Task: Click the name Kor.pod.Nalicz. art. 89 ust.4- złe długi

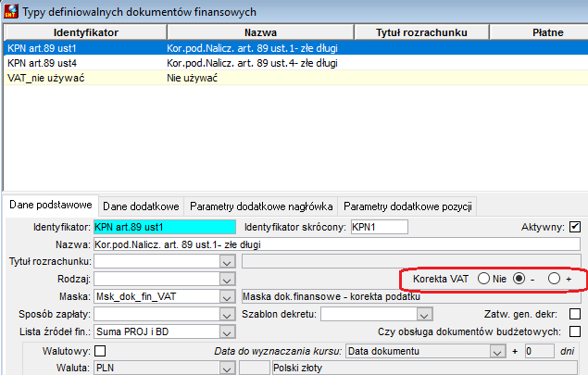Action: point(252,63)
